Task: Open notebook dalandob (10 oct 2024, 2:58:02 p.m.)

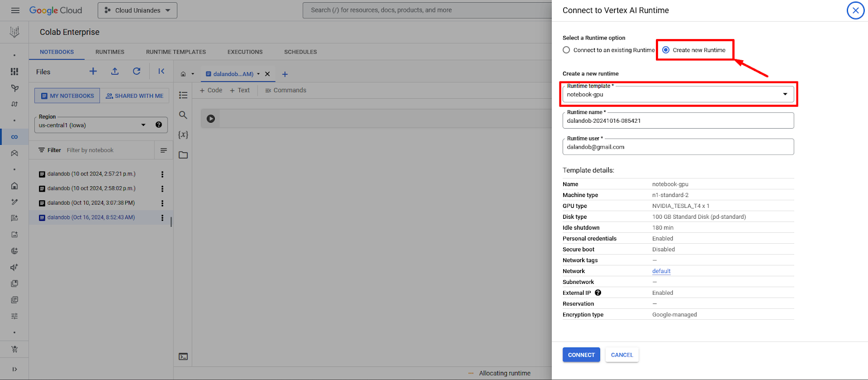Action: 91,188
